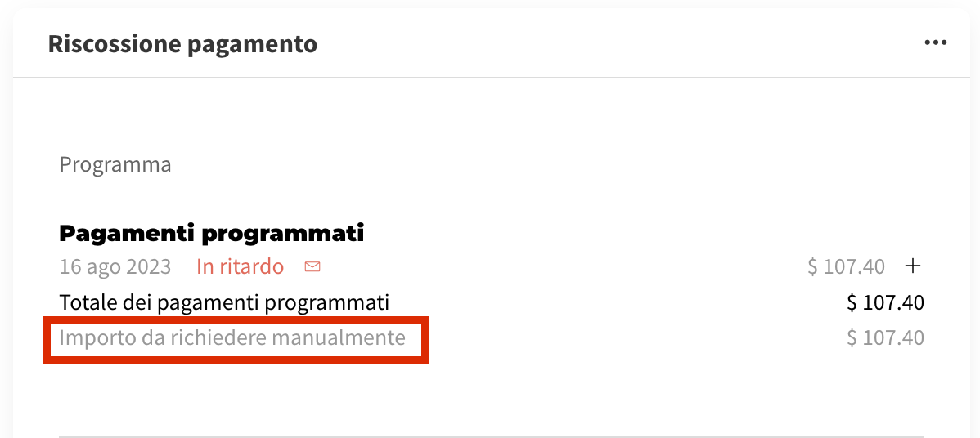Screen dimensions: 980x438
Task: Select the Programma section label
Action: (x=115, y=164)
